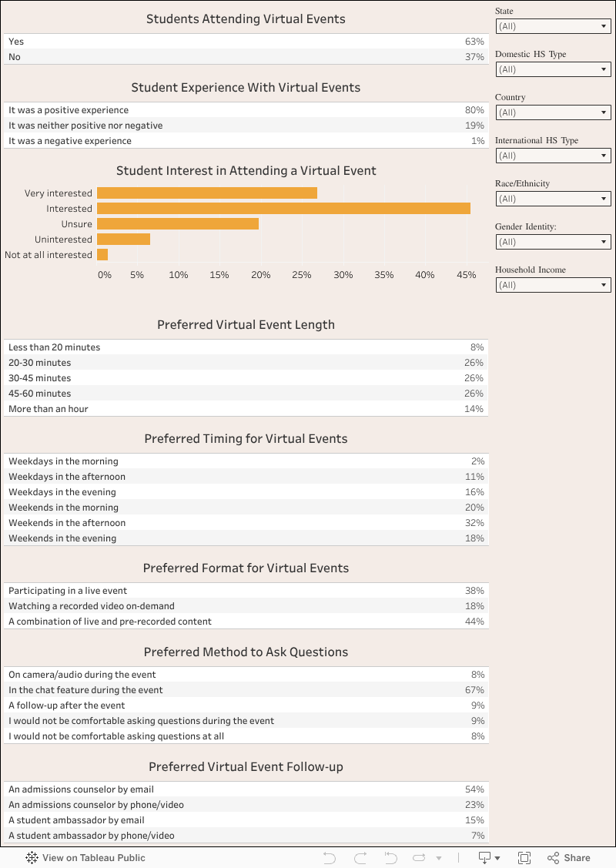This screenshot has height=868, width=616.
Task: Click View on Tableau Public link
Action: (x=93, y=857)
